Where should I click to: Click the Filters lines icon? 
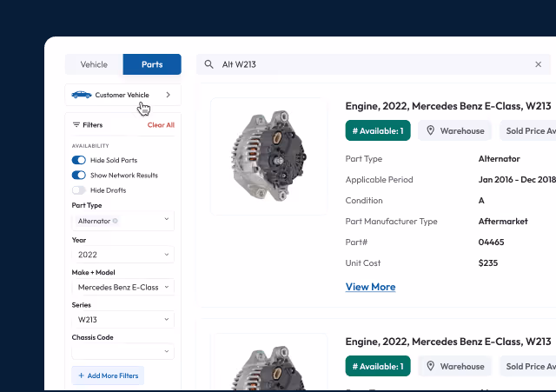pos(76,125)
